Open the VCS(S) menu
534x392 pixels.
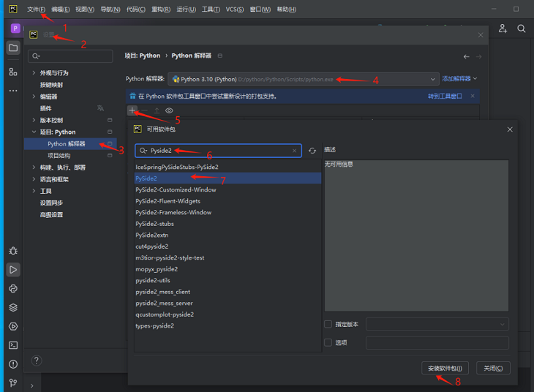pyautogui.click(x=235, y=10)
